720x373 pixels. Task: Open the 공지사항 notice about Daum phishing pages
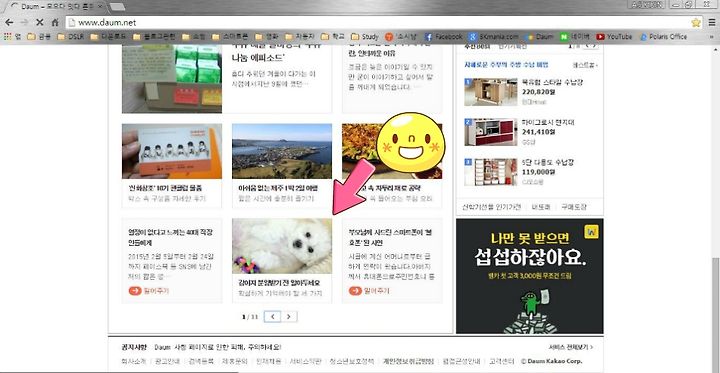(x=218, y=347)
